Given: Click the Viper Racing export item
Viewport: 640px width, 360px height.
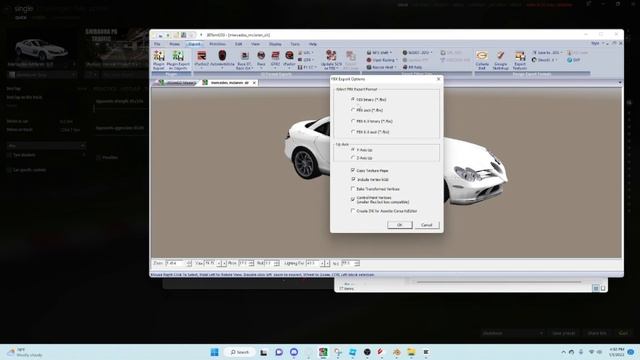Looking at the screenshot, I should click(382, 60).
